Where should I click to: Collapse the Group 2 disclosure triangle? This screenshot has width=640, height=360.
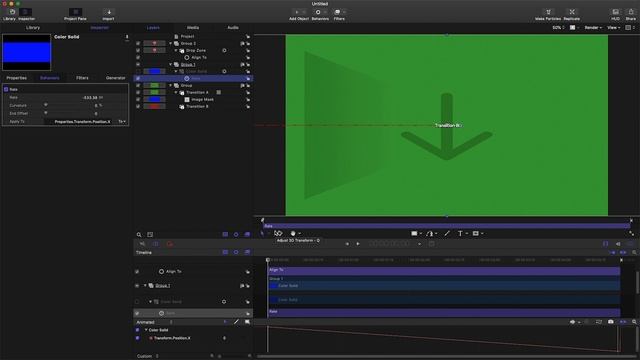171,43
